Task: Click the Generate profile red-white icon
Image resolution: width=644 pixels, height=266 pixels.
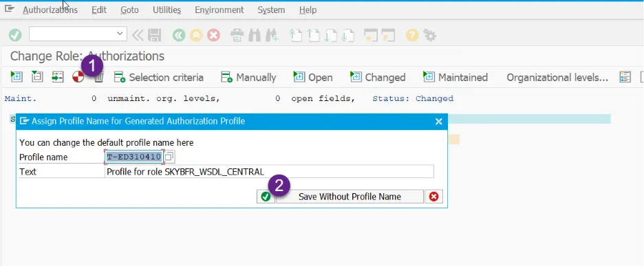Action: point(78,77)
